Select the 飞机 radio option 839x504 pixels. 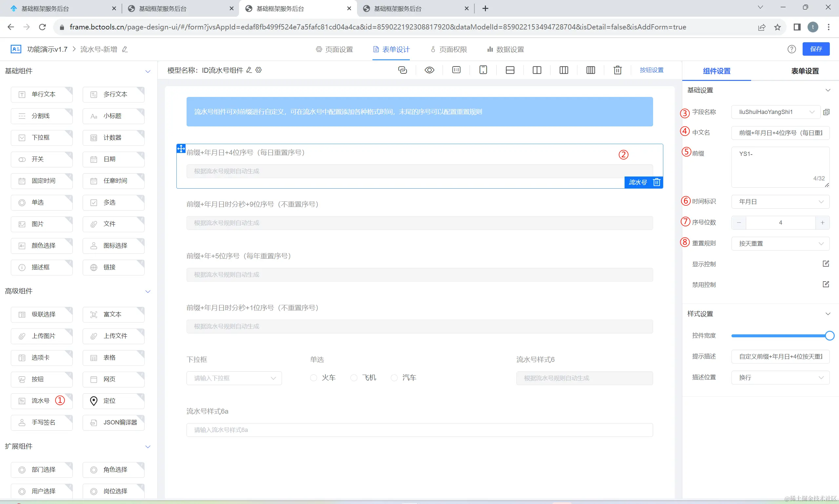click(354, 378)
